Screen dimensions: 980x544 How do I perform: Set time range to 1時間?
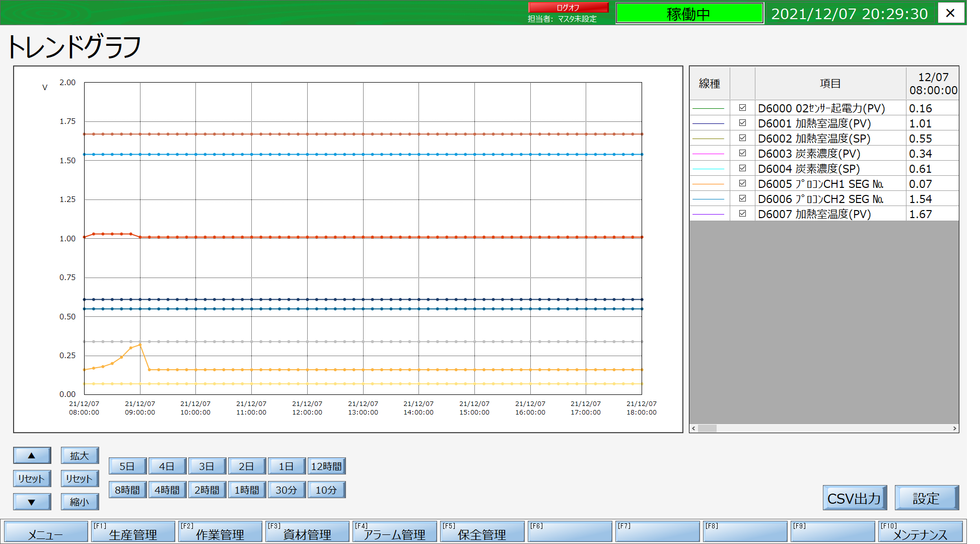(x=247, y=490)
